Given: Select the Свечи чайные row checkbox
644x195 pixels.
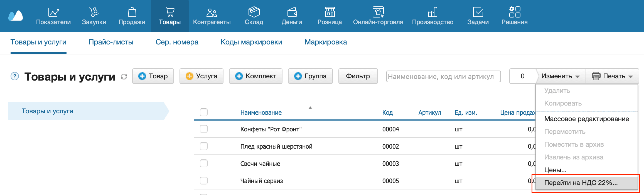Looking at the screenshot, I should point(204,163).
